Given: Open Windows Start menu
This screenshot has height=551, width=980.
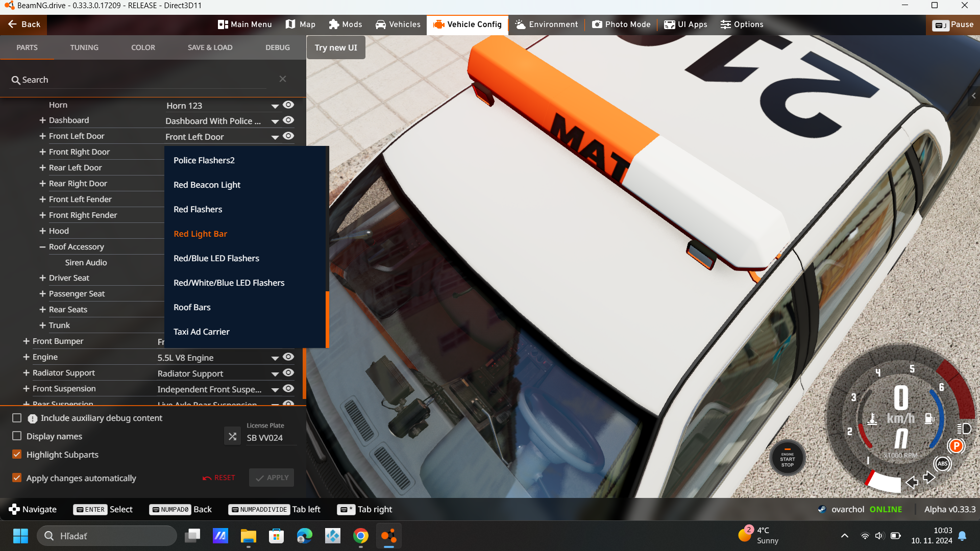Looking at the screenshot, I should (20, 536).
